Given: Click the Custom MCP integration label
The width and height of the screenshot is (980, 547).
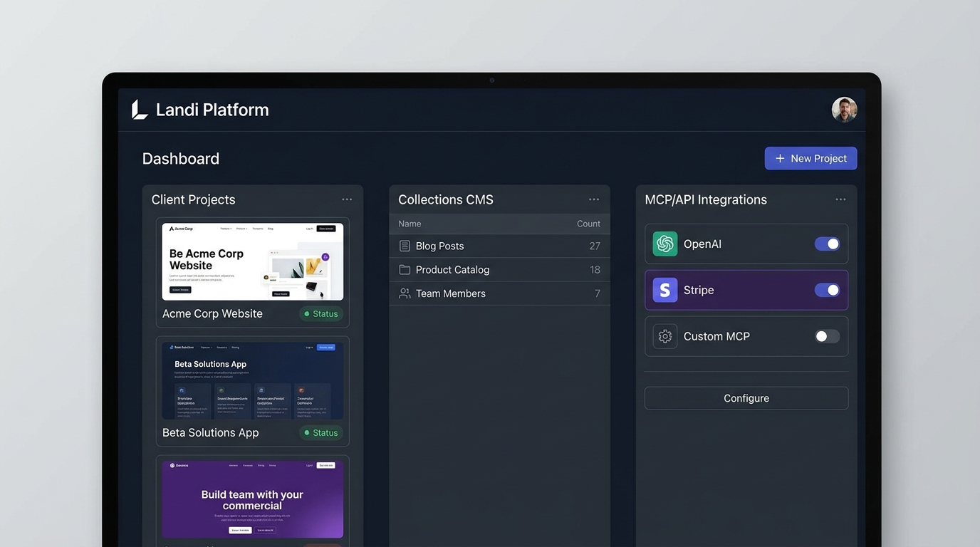Looking at the screenshot, I should coord(716,336).
